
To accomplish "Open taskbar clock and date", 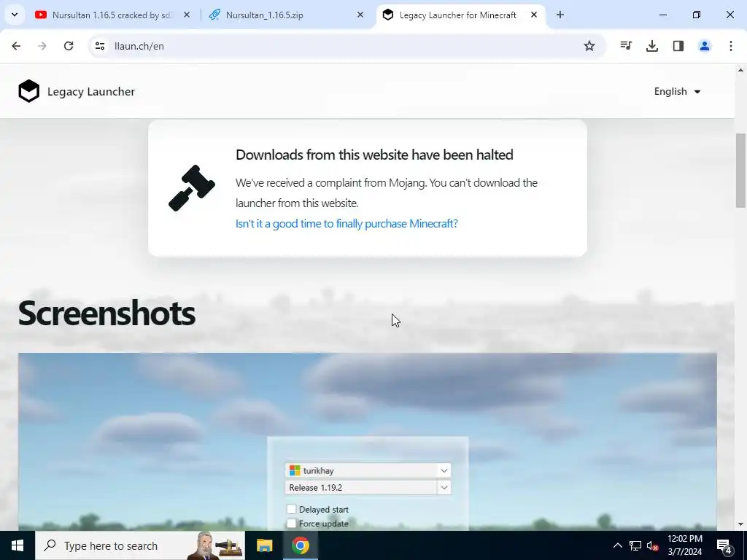I will point(685,545).
